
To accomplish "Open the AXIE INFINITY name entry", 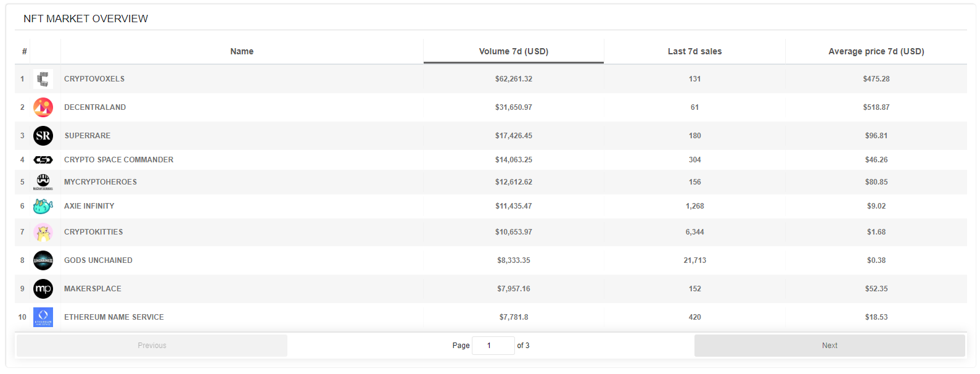I will 89,206.
